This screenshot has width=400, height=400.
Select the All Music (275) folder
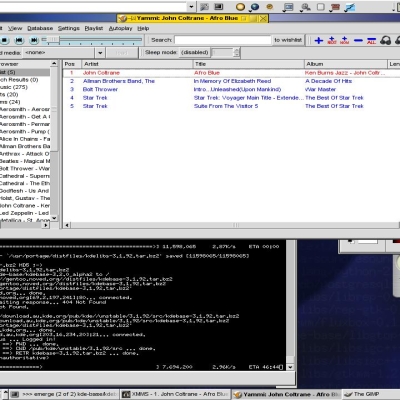14,87
